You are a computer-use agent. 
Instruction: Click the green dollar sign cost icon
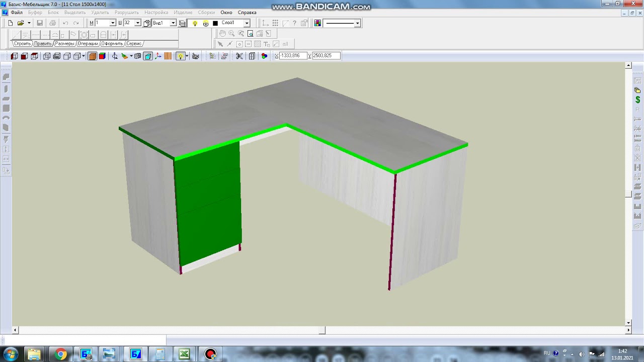pos(637,100)
